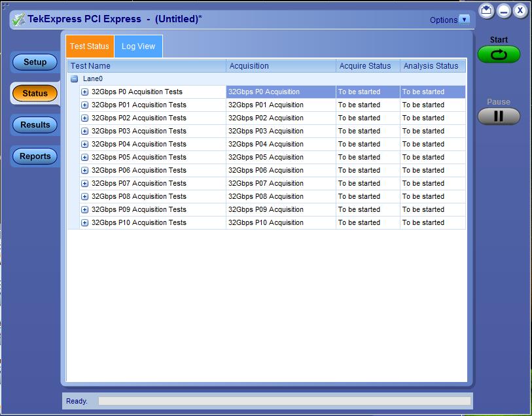Screen dimensions: 532x416
Task: Click the 32Gbps P07 Acquisition cell
Action: pos(281,183)
